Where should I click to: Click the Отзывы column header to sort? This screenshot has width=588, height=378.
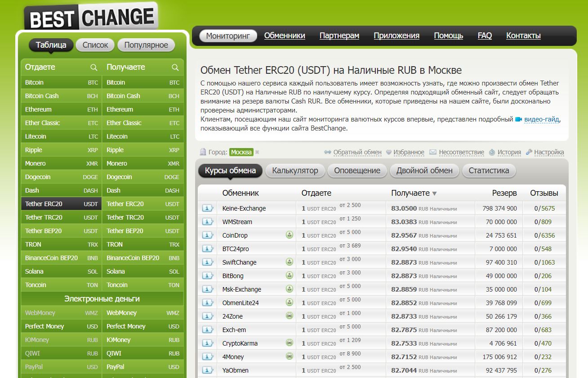(544, 193)
